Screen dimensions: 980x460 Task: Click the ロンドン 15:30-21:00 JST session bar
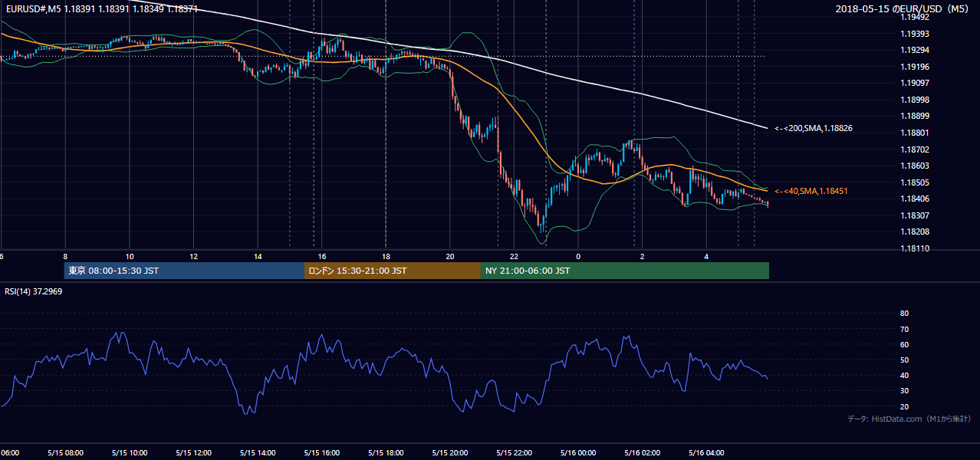click(x=393, y=271)
